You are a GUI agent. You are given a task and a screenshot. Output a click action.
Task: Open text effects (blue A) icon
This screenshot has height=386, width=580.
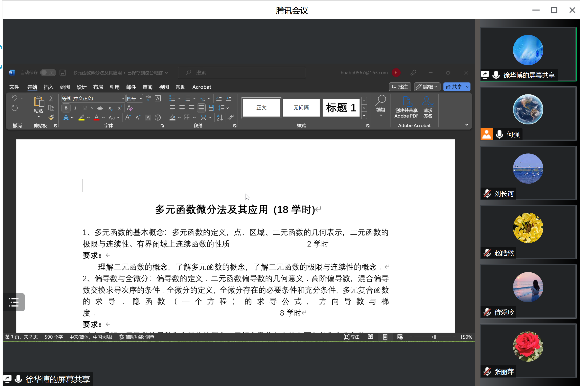(x=66, y=118)
